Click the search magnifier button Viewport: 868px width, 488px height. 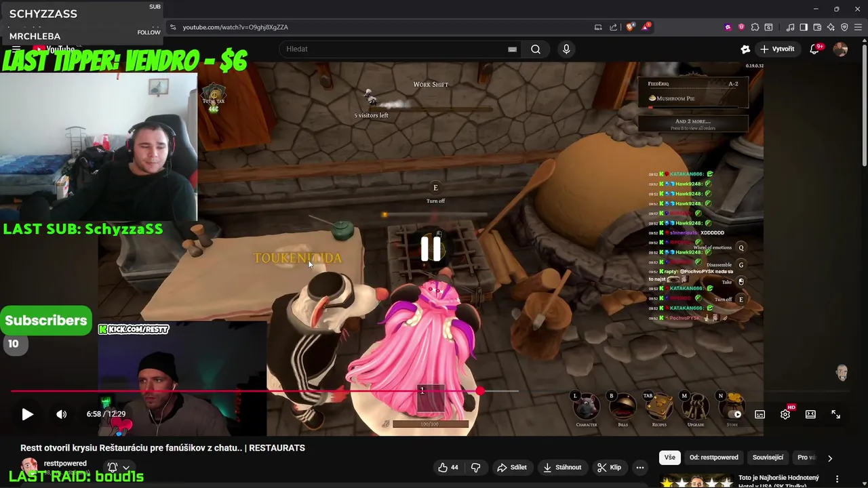536,49
